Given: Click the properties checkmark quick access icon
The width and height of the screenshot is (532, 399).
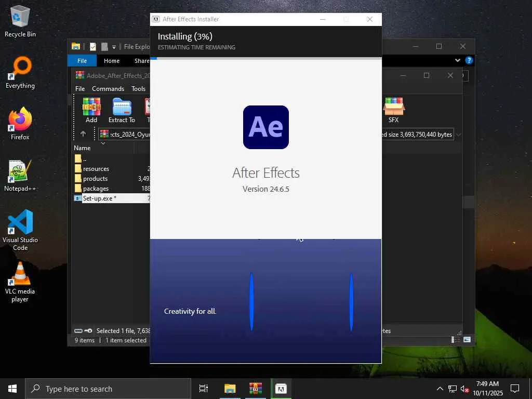Looking at the screenshot, I should coord(93,46).
